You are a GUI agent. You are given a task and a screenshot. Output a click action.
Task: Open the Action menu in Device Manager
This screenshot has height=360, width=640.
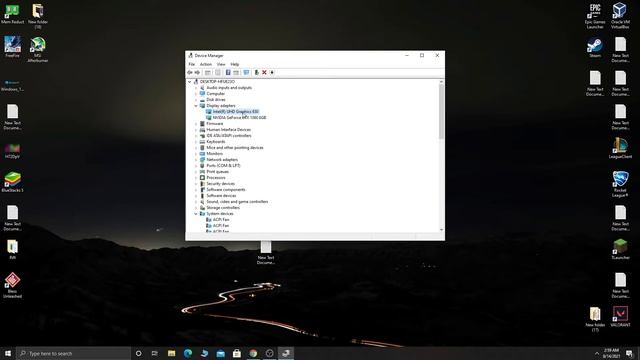(x=206, y=64)
